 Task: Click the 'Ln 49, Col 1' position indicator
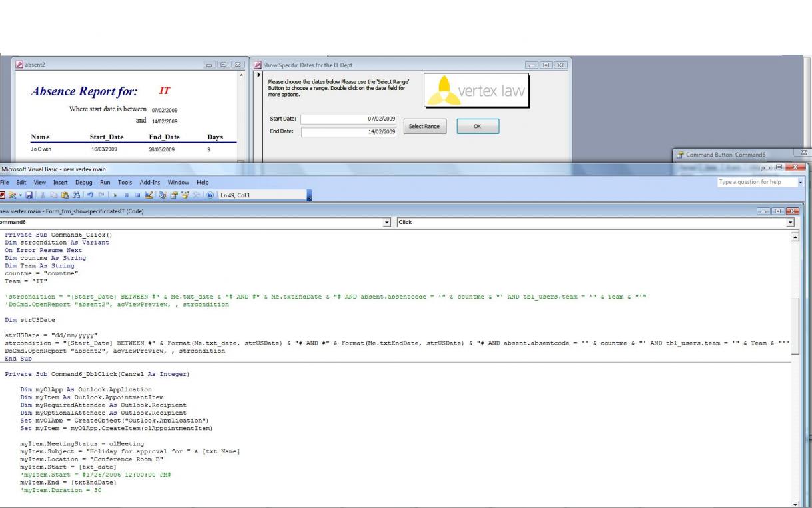point(234,195)
